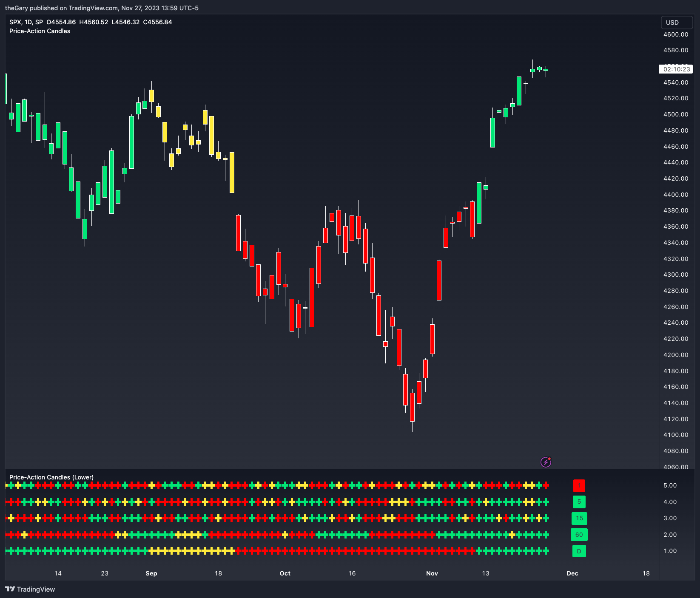Click the open value O4554.86 in legend
This screenshot has width=700, height=598.
click(x=61, y=22)
